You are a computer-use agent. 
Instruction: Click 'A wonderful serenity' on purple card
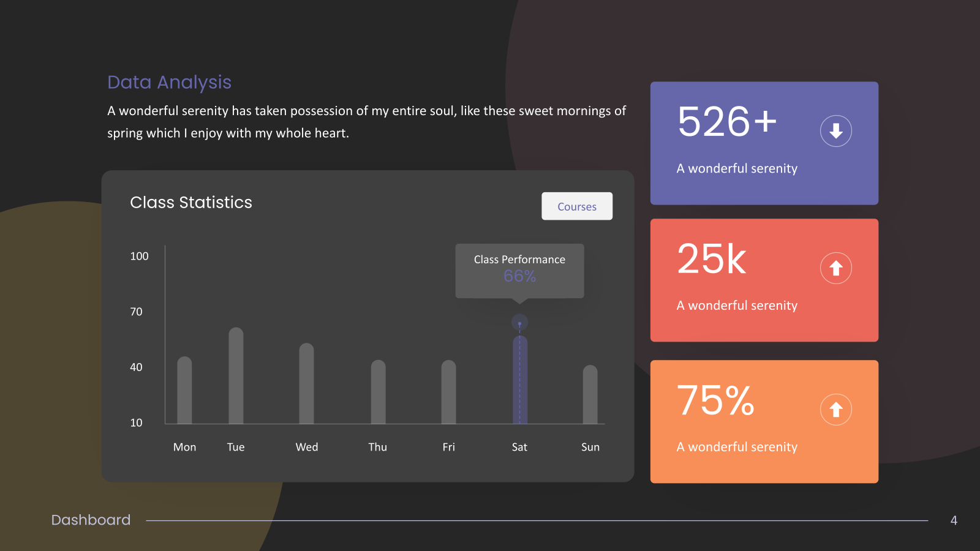737,168
